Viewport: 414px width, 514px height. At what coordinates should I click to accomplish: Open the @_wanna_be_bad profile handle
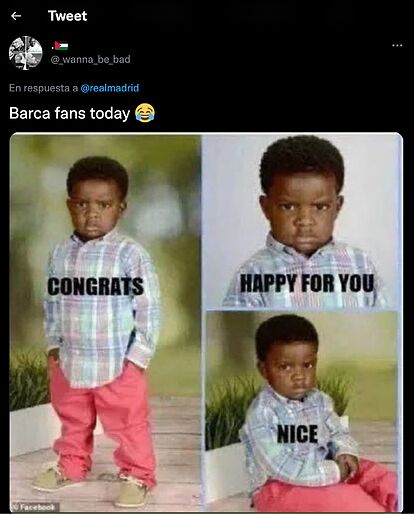point(90,59)
